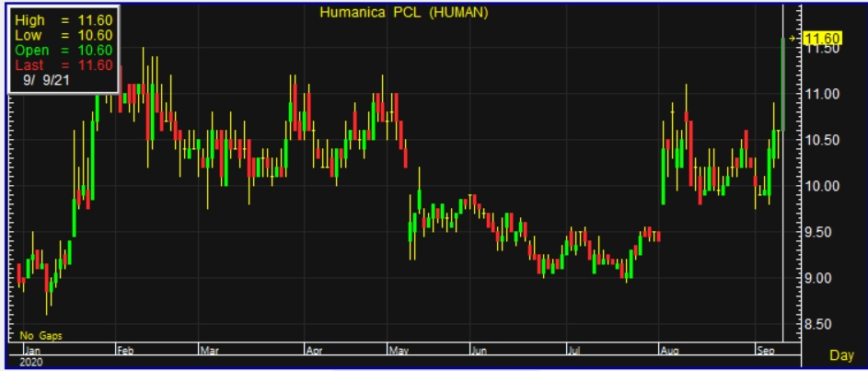Click the Jun label on time axis
This screenshot has width=868, height=371.
[x=479, y=350]
